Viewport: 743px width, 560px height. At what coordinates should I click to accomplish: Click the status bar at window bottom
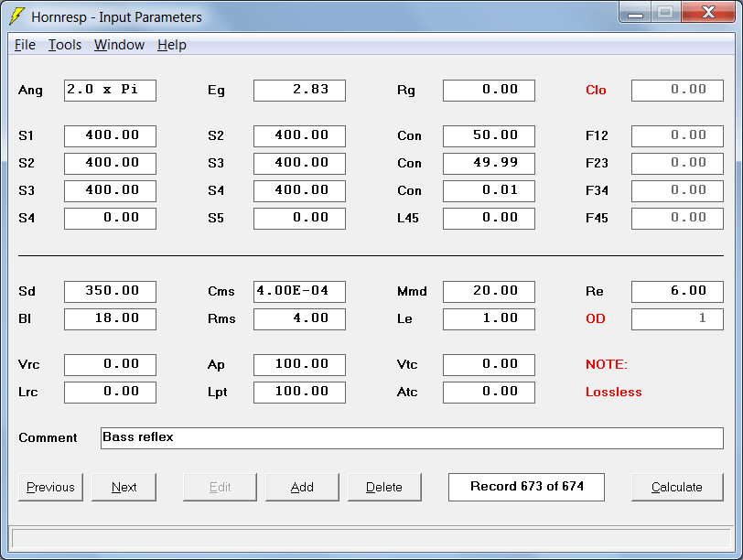point(371,539)
